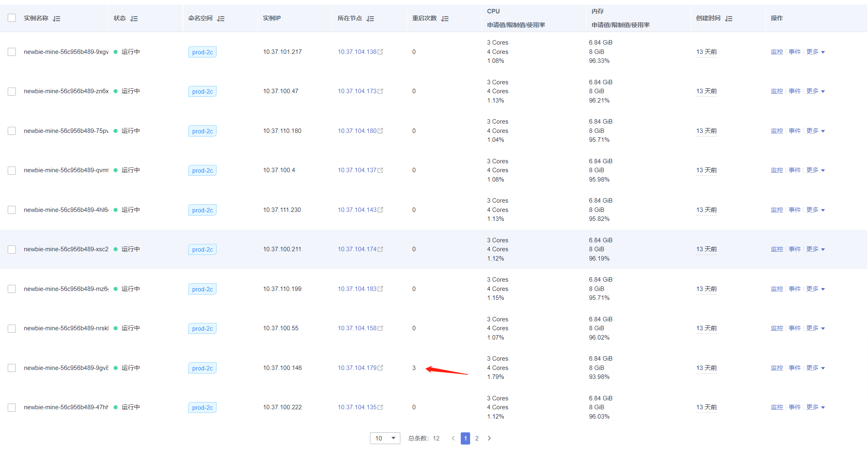
Task: Open 监控 for pod with IP 10.37.100.47
Action: tap(777, 91)
